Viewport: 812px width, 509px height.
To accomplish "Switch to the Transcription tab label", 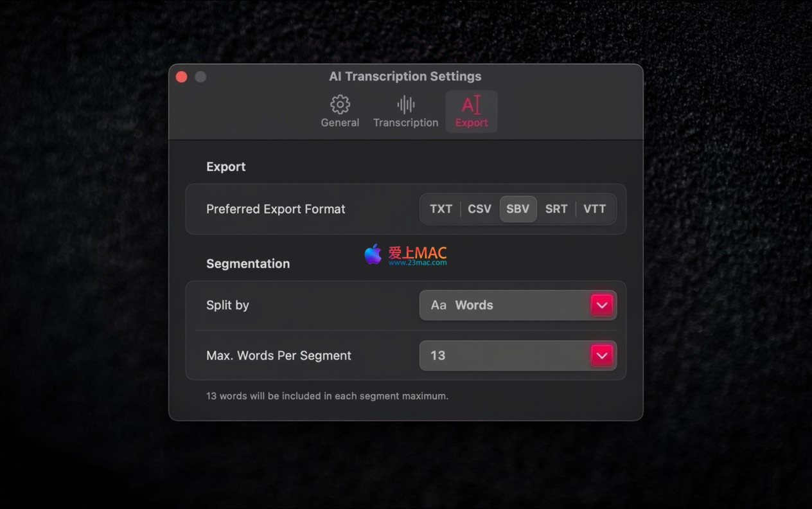I will pos(405,123).
